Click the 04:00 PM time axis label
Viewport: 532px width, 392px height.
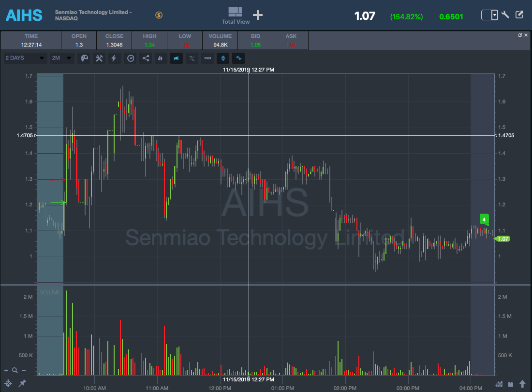tap(471, 388)
